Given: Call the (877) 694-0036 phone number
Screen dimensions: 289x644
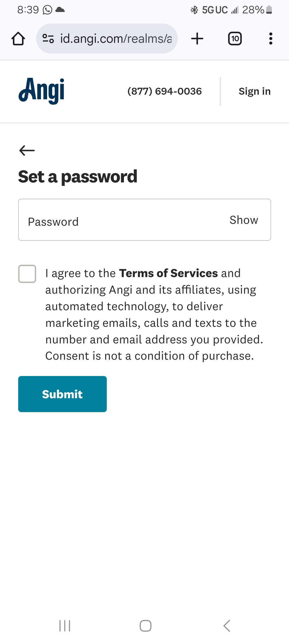Looking at the screenshot, I should pos(164,91).
